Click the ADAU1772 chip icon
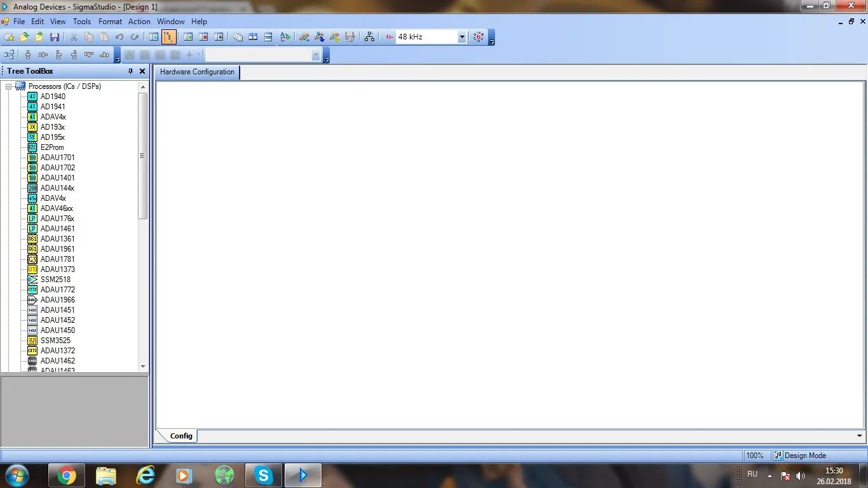868x488 pixels. 32,290
